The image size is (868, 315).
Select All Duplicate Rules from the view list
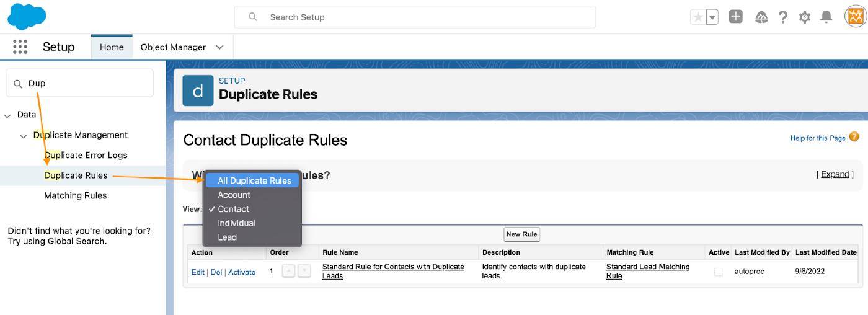pyautogui.click(x=254, y=180)
